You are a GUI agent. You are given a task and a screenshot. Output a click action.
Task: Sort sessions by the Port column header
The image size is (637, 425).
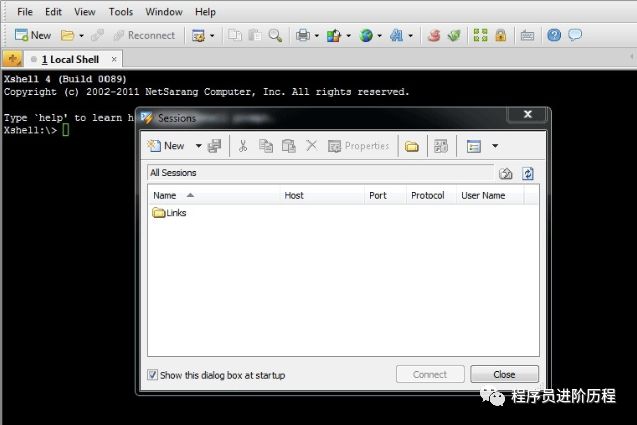point(386,195)
